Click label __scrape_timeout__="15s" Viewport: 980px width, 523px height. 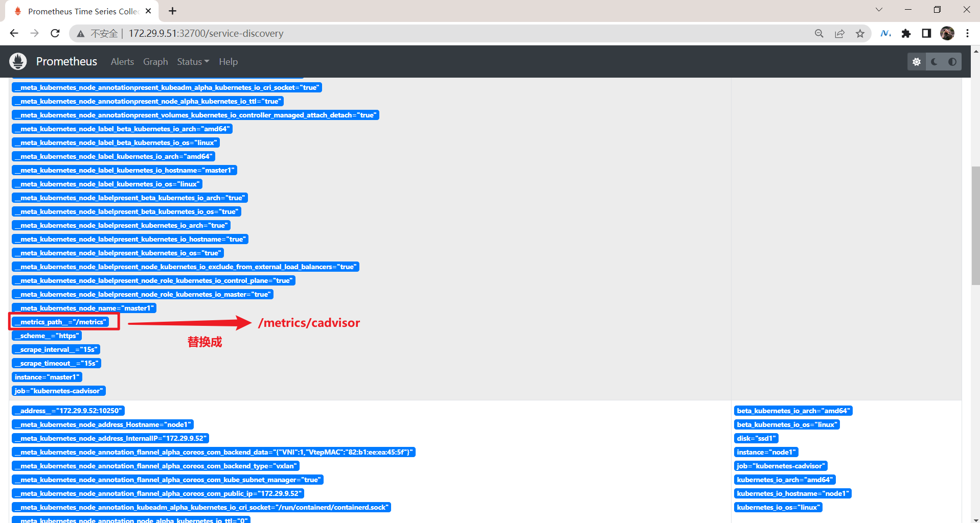[56, 363]
